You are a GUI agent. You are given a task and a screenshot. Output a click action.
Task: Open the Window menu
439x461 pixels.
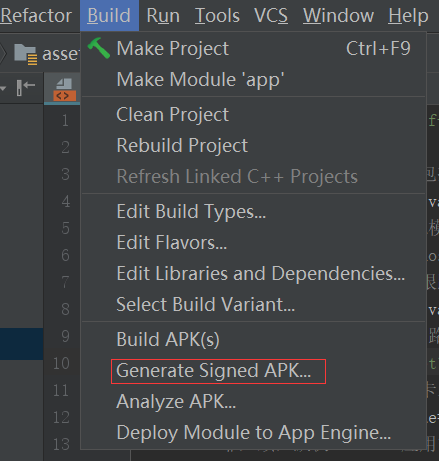click(x=338, y=16)
